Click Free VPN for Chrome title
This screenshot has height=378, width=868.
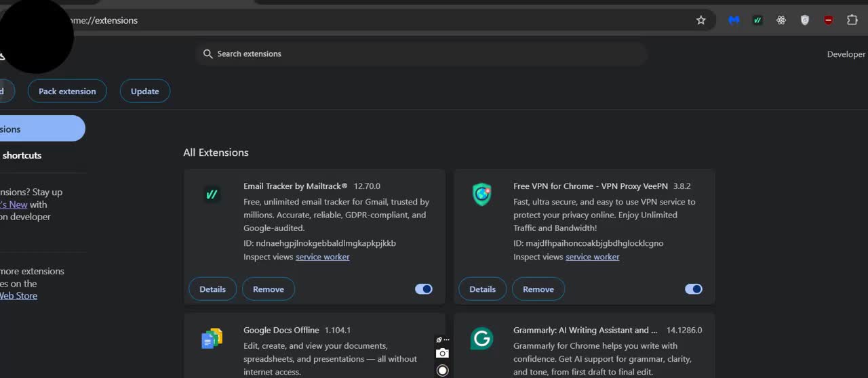coord(592,186)
